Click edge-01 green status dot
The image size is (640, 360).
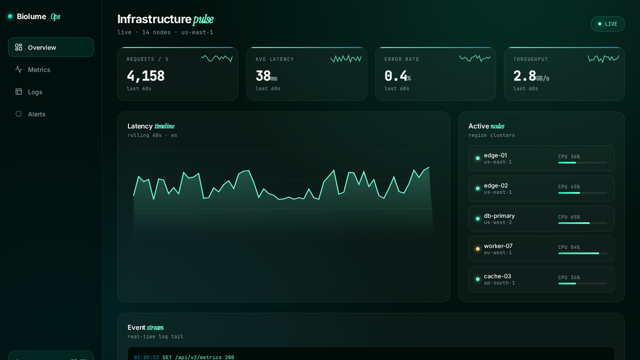pyautogui.click(x=478, y=158)
